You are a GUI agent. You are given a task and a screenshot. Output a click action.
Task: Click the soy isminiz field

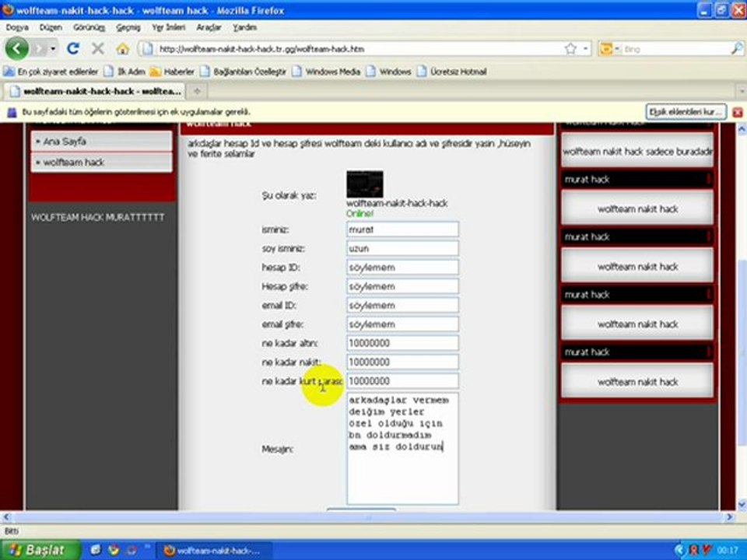(402, 249)
